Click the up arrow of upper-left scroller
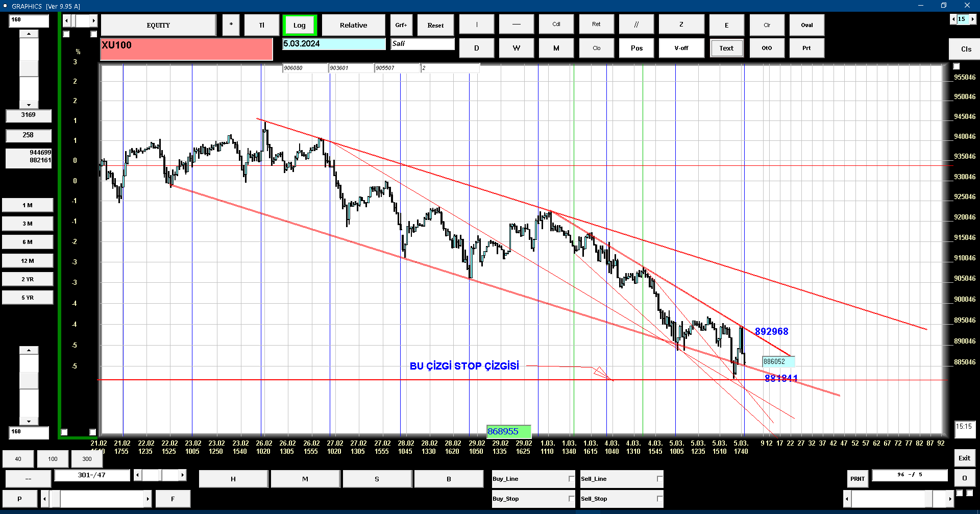The width and height of the screenshot is (980, 514). coord(29,34)
